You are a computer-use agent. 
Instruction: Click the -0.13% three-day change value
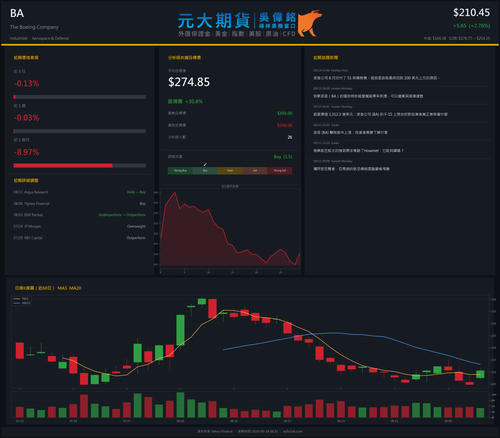pyautogui.click(x=26, y=83)
